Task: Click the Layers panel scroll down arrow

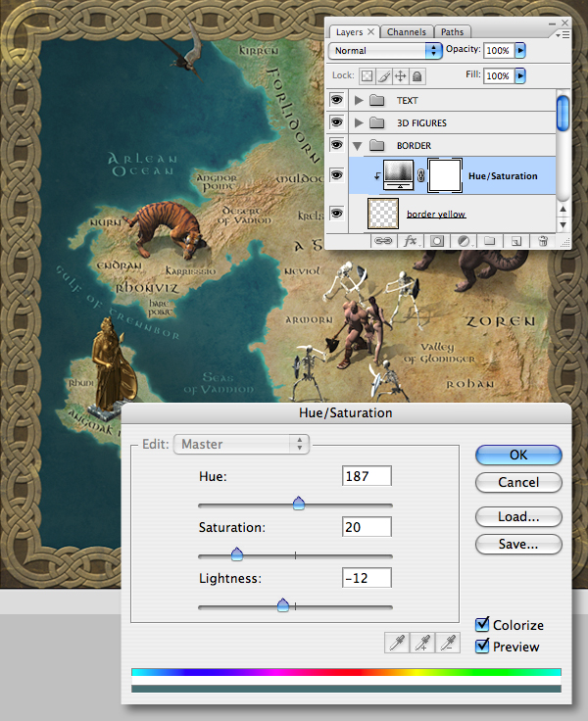Action: [x=563, y=225]
